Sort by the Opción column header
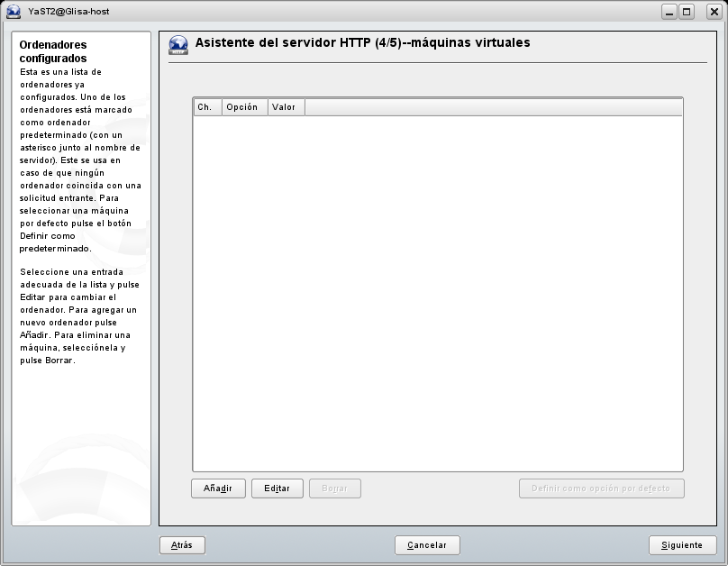The width and height of the screenshot is (728, 566). coord(244,107)
